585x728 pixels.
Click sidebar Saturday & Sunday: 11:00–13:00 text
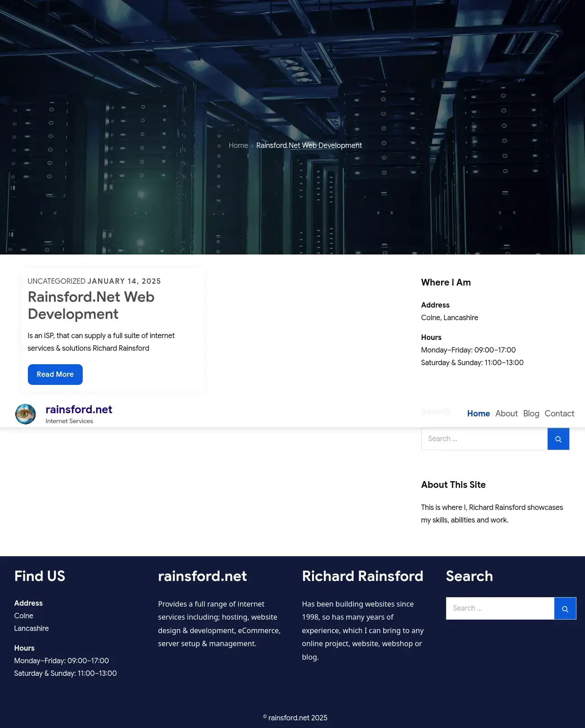[473, 363]
